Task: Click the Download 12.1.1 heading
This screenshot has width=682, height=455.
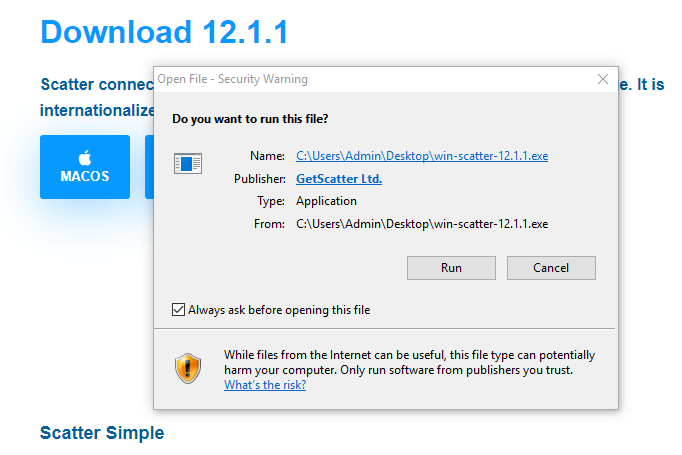Action: tap(164, 32)
